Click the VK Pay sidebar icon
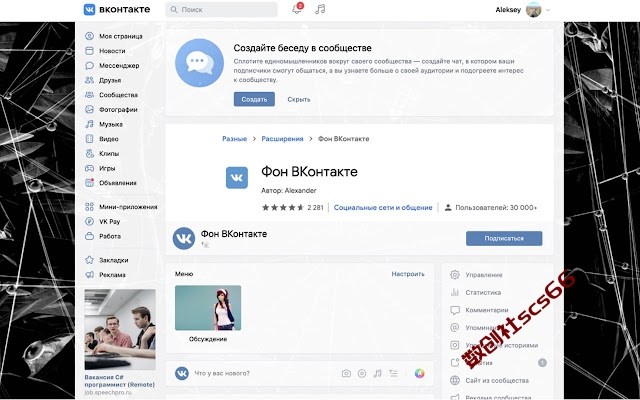Viewport: 640px width, 400px height. 89,222
